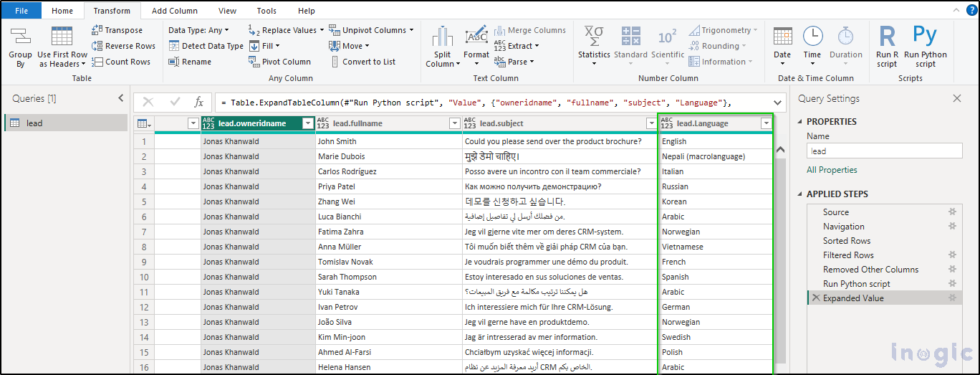Viewport: 980px width, 375px height.
Task: Collapse the APPLIED STEPS section
Action: click(801, 194)
